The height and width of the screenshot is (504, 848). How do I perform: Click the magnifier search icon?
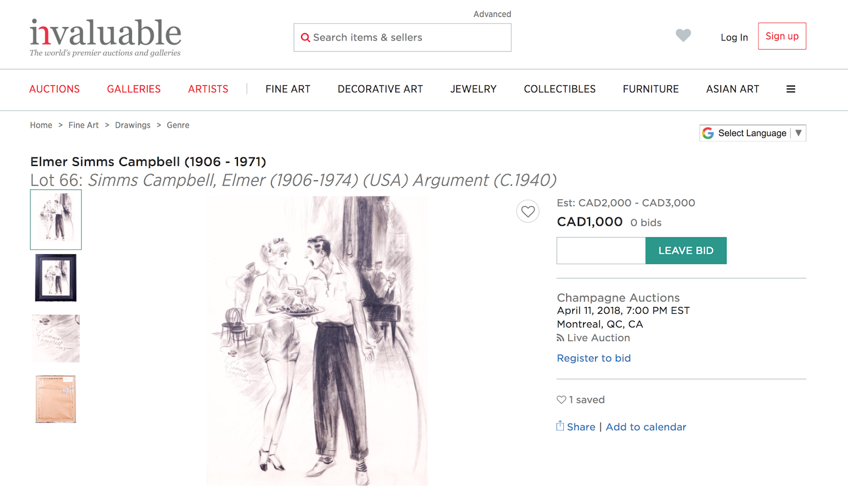coord(305,38)
